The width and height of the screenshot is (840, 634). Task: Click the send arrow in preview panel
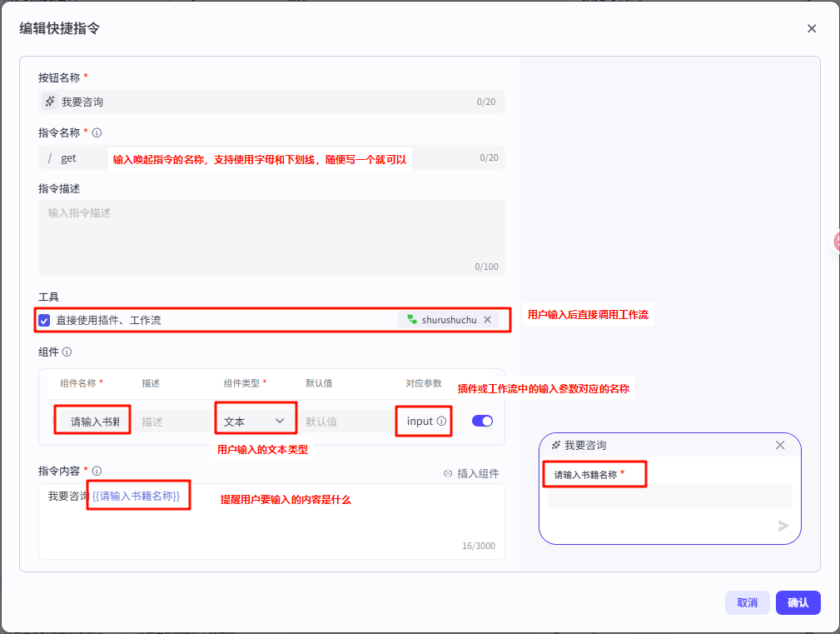click(x=783, y=526)
